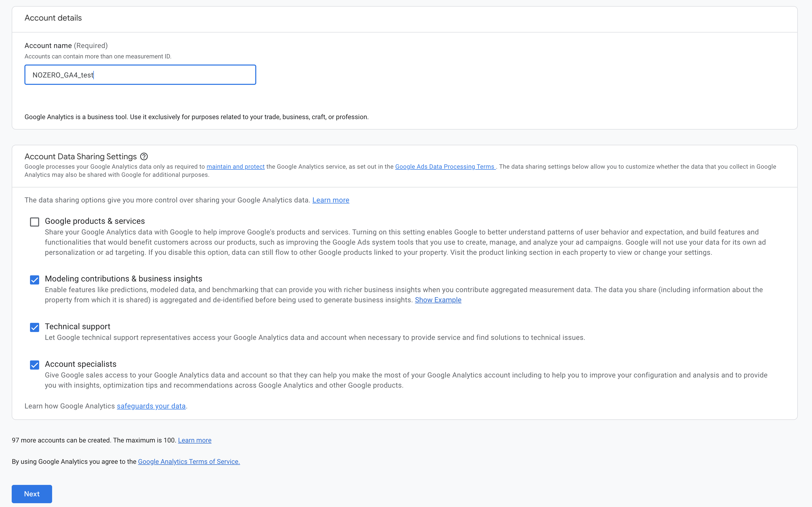Uncheck Modeling contributions & business insights
The height and width of the screenshot is (507, 812).
pos(35,280)
